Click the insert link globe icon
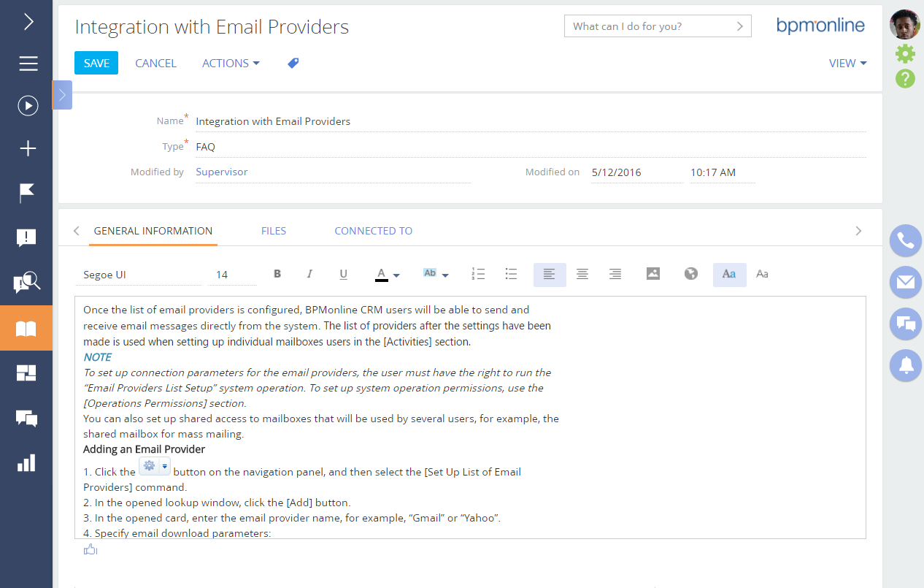924x588 pixels. 691,274
